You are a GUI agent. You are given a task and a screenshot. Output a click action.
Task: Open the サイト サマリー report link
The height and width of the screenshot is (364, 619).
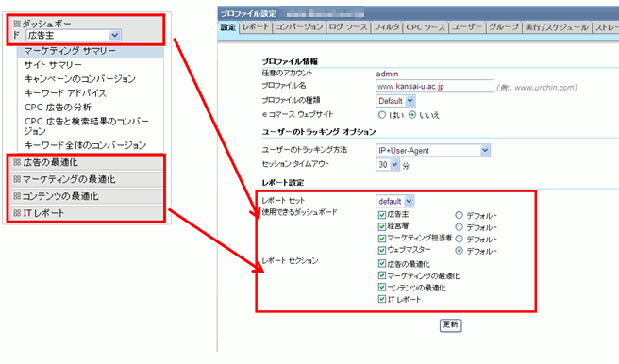(x=53, y=65)
